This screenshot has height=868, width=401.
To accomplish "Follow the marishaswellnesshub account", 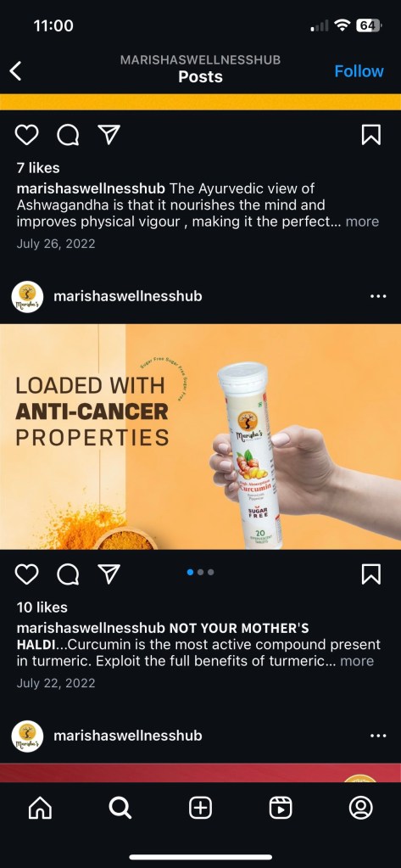I will 359,71.
